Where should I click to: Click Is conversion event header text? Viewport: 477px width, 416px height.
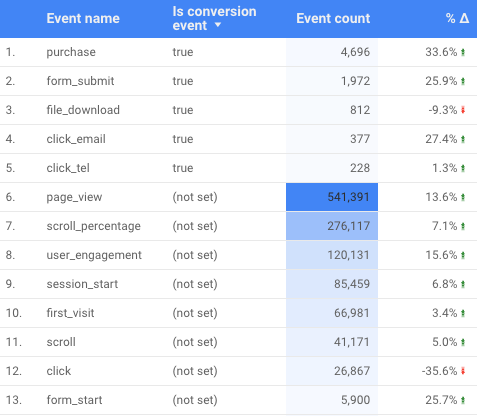(214, 18)
